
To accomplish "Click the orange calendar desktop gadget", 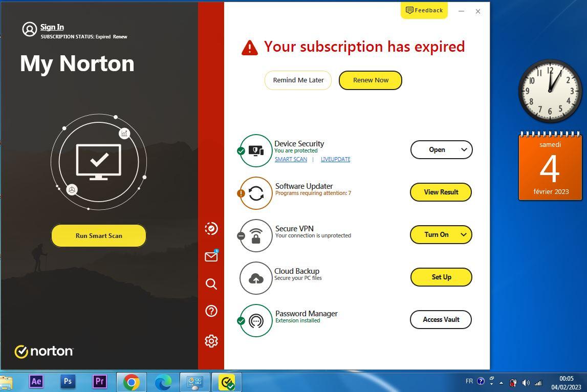I will 550,166.
